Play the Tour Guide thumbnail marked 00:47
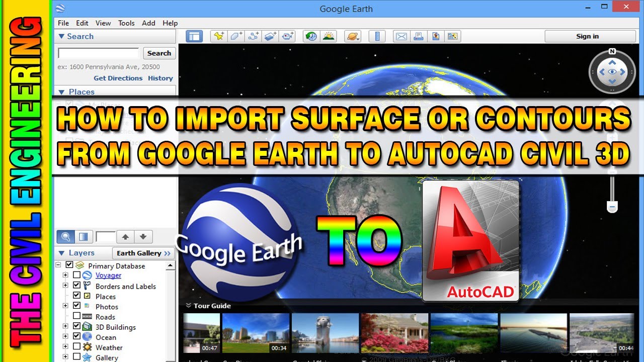The image size is (644, 362). click(201, 333)
